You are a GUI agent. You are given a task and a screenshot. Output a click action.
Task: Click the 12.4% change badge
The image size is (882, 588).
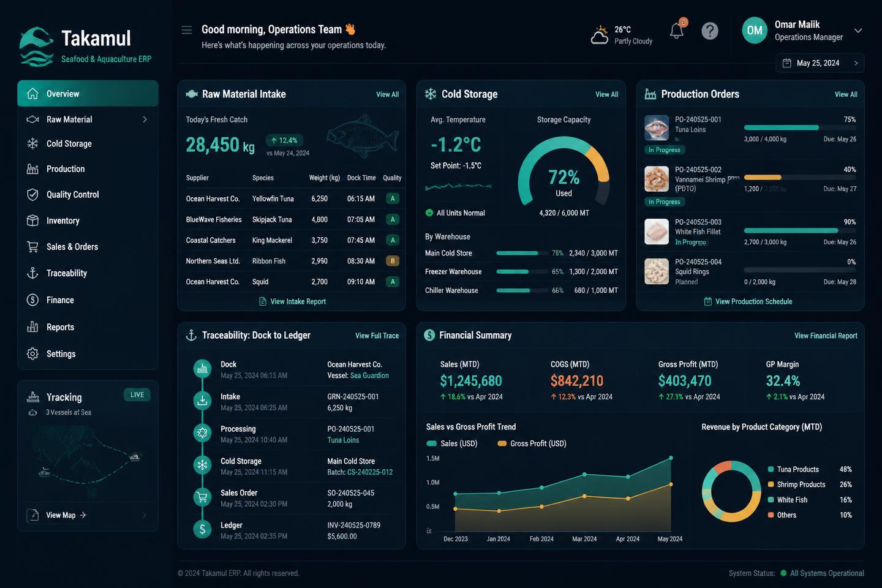point(285,140)
